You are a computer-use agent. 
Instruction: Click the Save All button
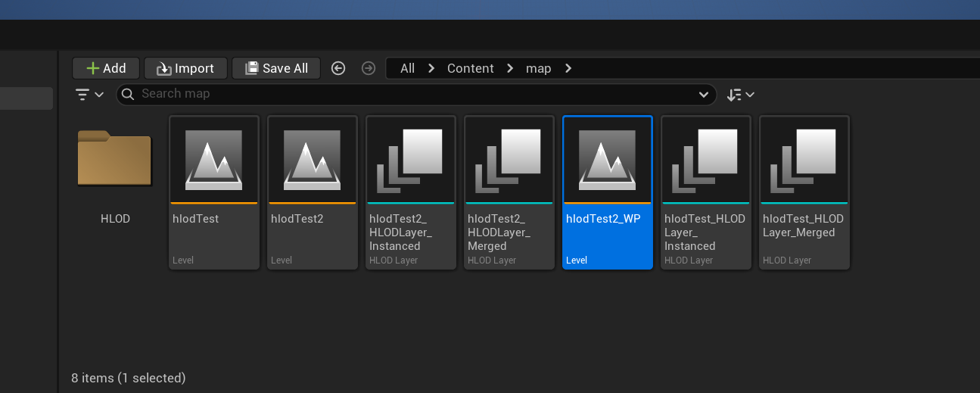click(x=276, y=68)
